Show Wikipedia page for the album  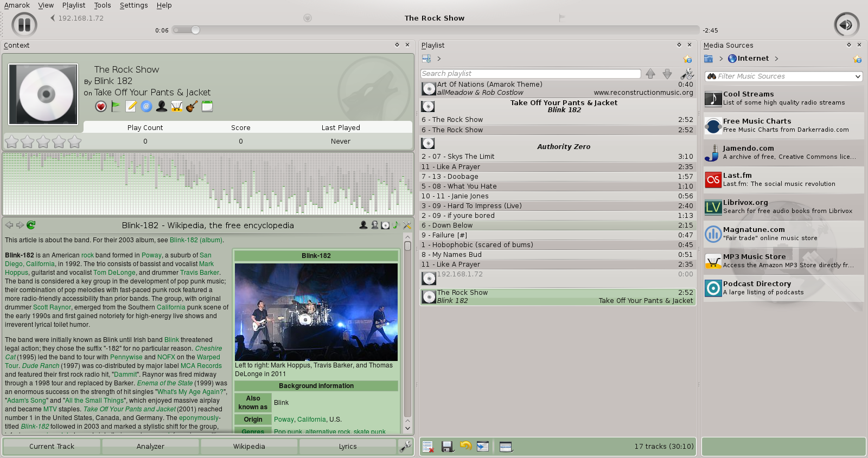[x=385, y=225]
